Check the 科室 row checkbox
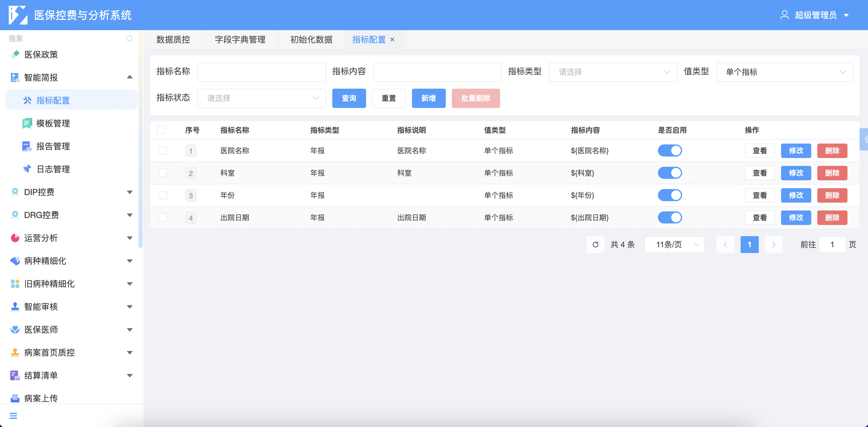The image size is (868, 427). (163, 173)
